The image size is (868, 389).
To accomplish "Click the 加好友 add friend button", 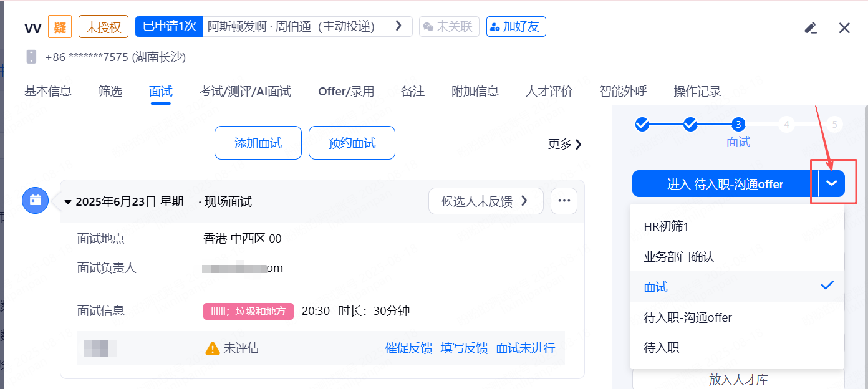I will (516, 27).
